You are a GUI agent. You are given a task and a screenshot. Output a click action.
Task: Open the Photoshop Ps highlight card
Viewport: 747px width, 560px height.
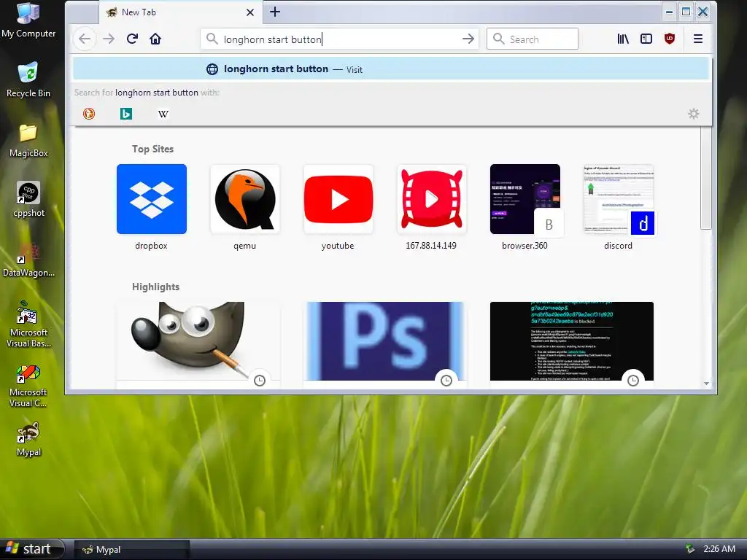385,341
